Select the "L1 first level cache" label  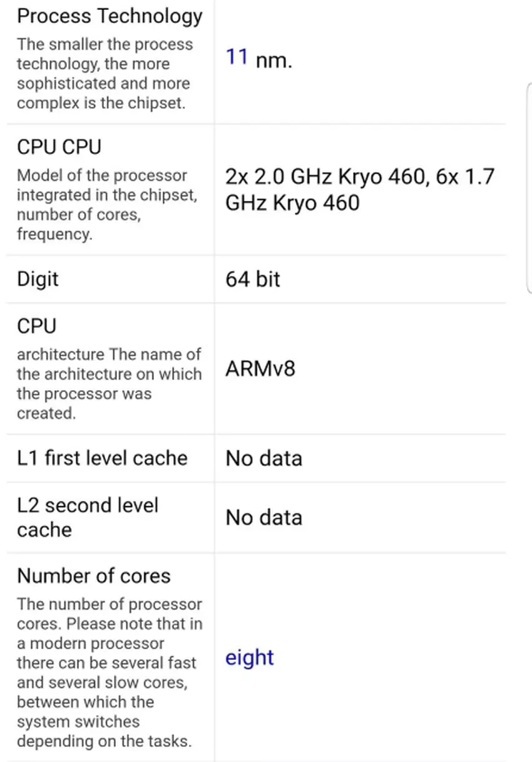(x=102, y=458)
